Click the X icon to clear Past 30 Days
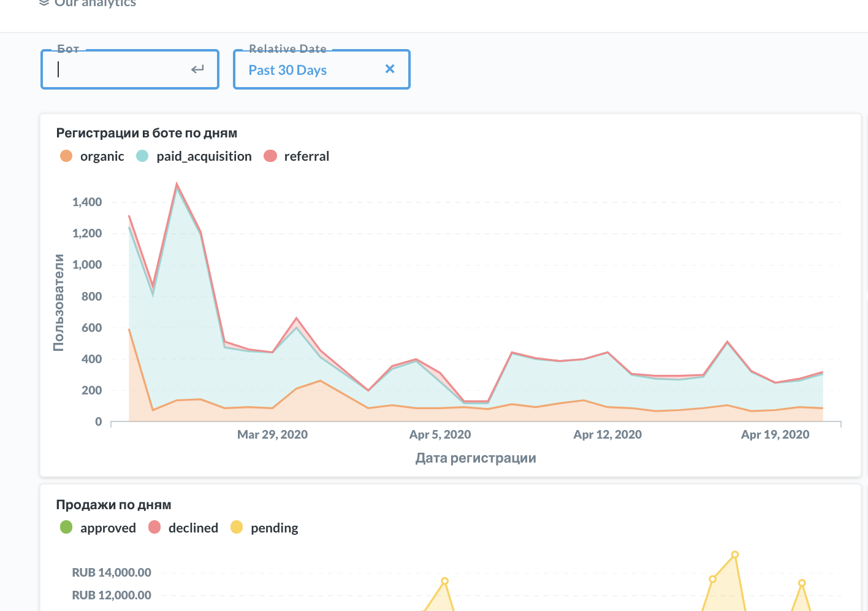This screenshot has height=611, width=868. tap(390, 69)
